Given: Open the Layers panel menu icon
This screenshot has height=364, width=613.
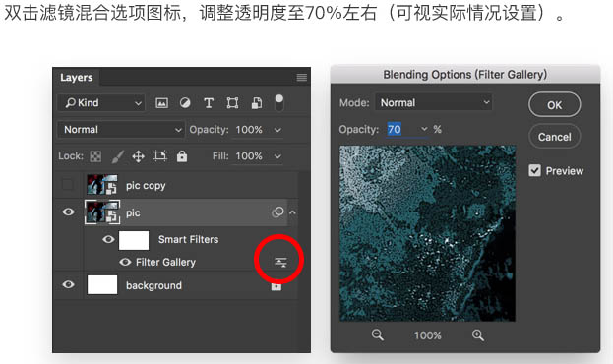Looking at the screenshot, I should tap(301, 78).
